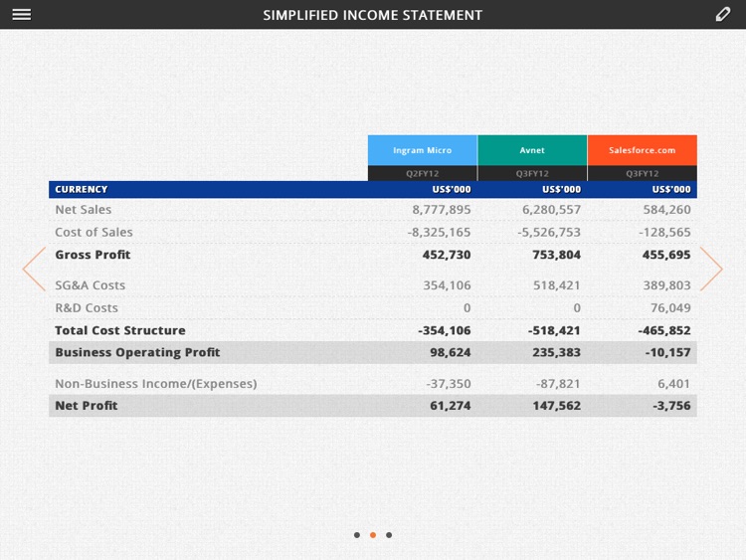Select the Salesforce.com column header
746x560 pixels.
(x=643, y=150)
